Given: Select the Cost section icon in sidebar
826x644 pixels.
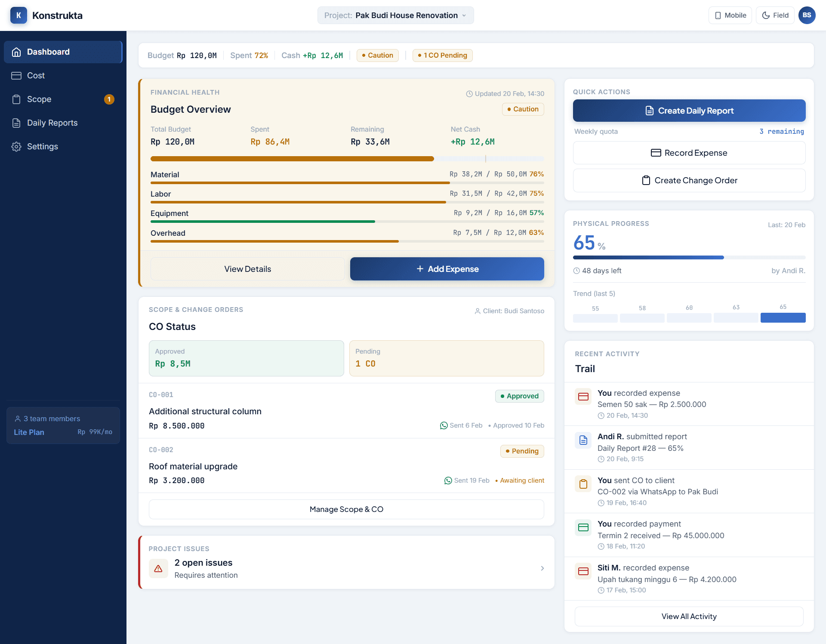Looking at the screenshot, I should click(x=17, y=75).
